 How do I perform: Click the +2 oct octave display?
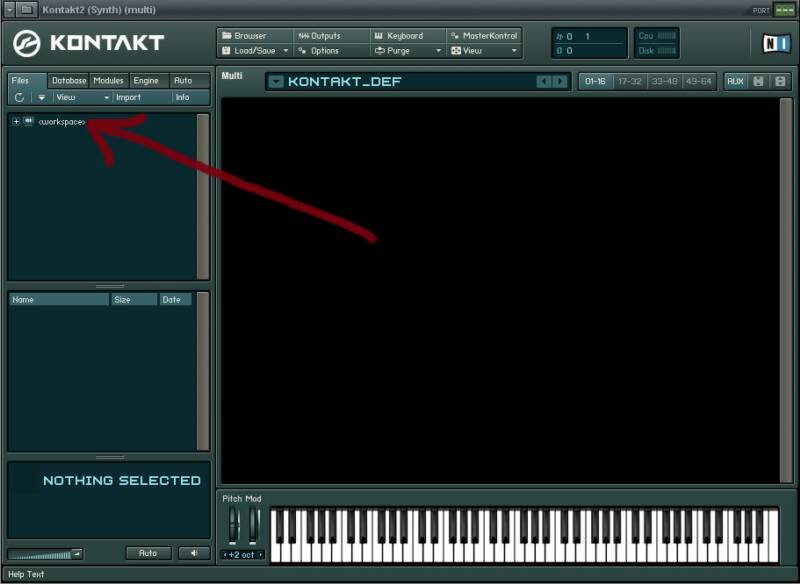tap(242, 554)
